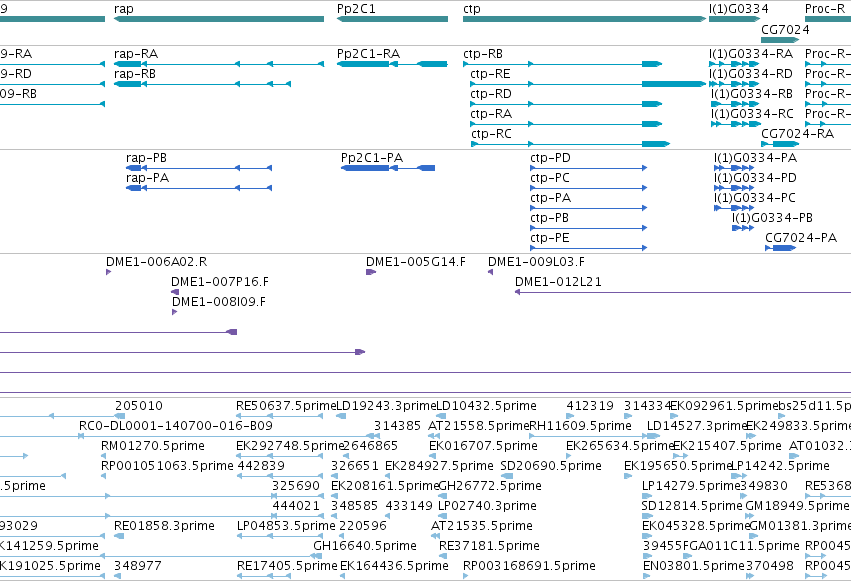Click the CG7024 gene glyph
The image size is (851, 581).
780,40
